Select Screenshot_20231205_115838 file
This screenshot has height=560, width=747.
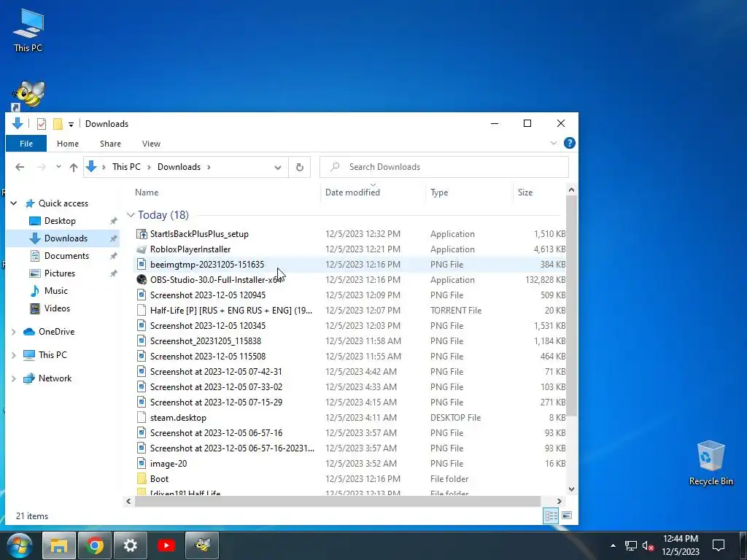click(x=205, y=341)
